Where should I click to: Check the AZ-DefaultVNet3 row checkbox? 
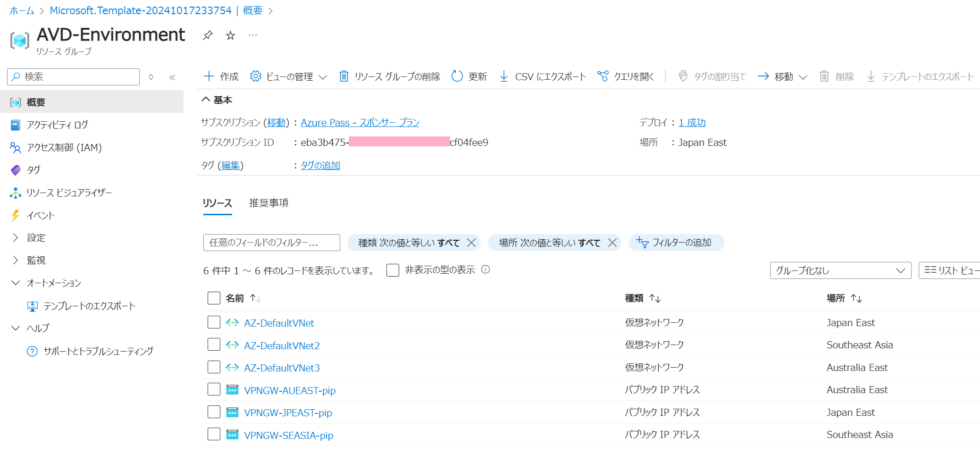pos(214,367)
